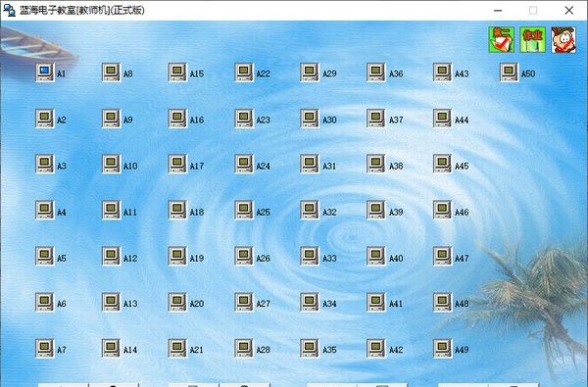Open the green 作业 homework button
This screenshot has width=588, height=387.
tap(532, 40)
